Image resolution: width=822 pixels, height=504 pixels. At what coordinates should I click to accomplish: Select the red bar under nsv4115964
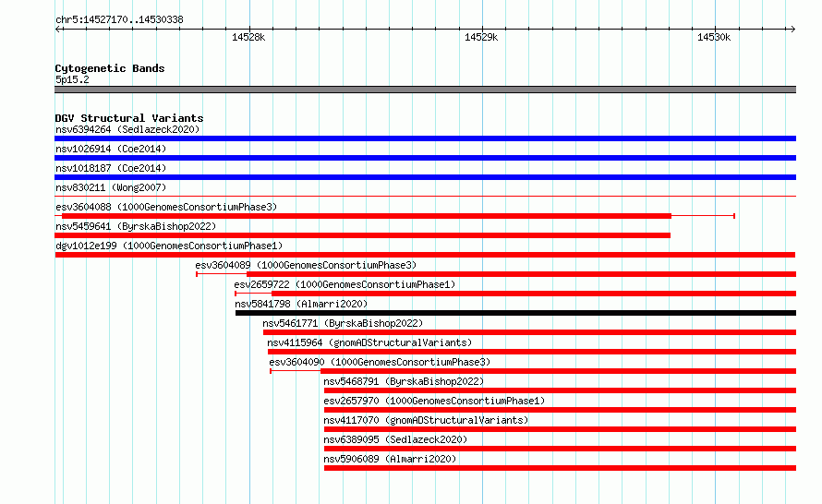coord(532,352)
